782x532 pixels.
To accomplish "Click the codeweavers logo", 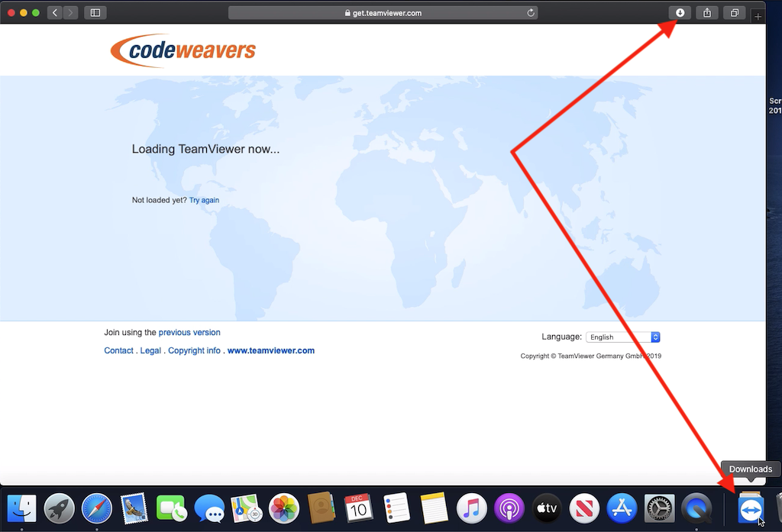I will (183, 50).
